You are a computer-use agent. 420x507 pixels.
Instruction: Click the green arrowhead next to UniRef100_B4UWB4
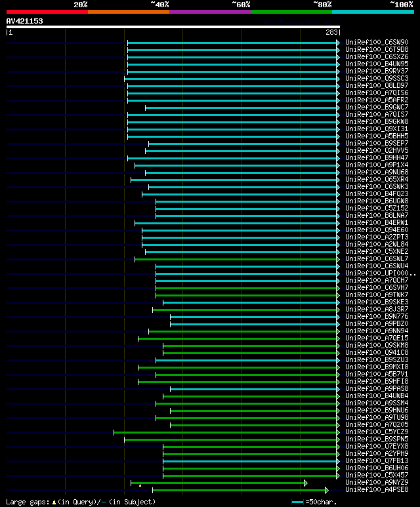[x=338, y=396]
